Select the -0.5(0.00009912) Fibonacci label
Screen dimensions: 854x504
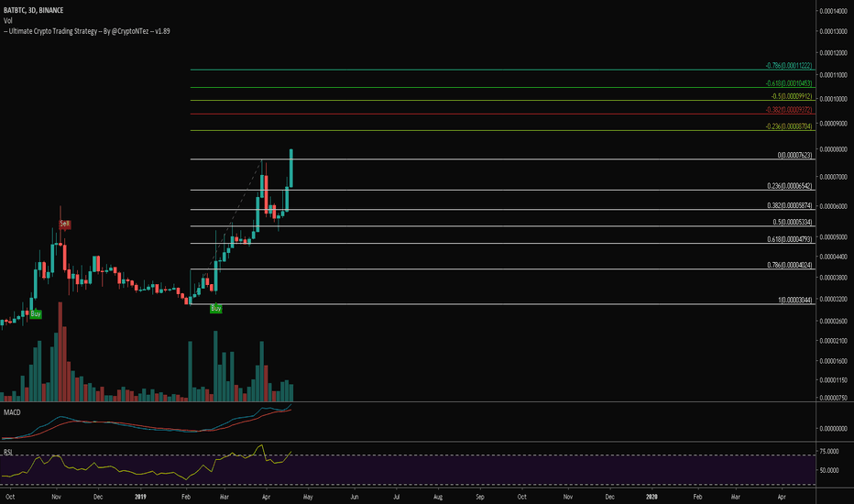[792, 96]
